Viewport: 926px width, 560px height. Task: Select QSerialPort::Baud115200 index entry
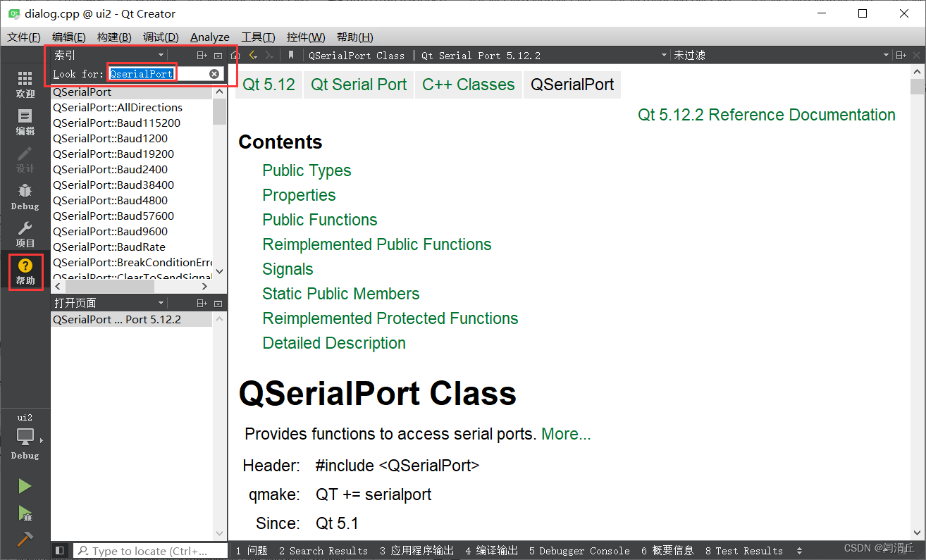click(132, 123)
